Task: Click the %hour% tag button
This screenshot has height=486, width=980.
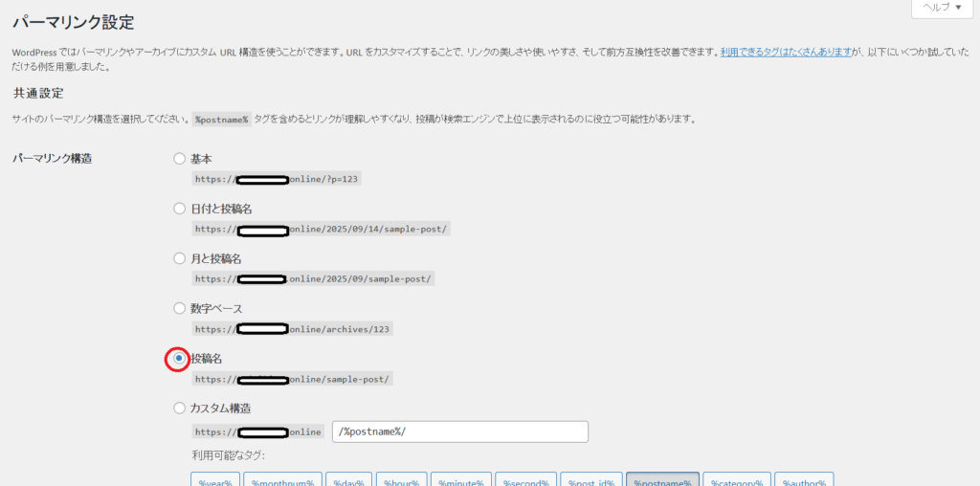Action: (402, 479)
